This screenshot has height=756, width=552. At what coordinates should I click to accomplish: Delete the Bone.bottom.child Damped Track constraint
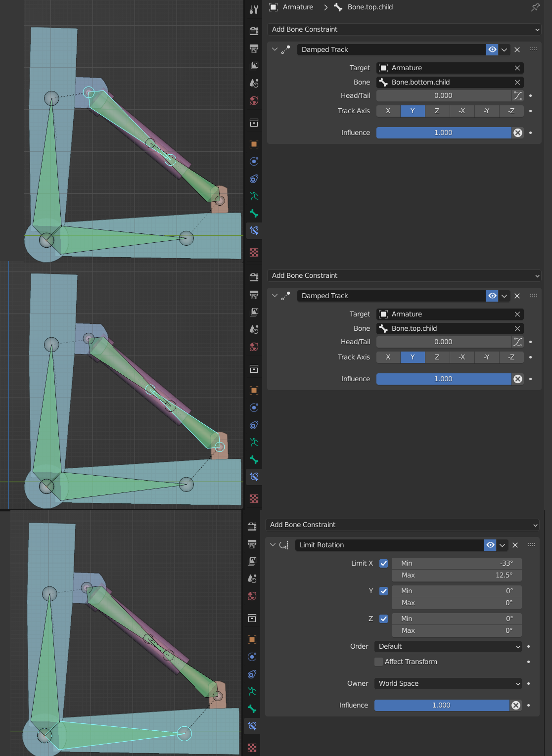pos(517,49)
